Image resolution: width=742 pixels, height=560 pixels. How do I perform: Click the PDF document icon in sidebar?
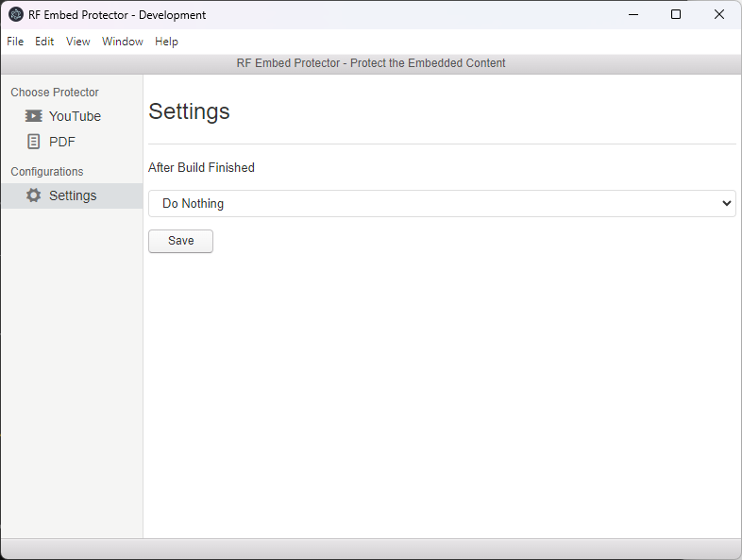click(x=34, y=142)
